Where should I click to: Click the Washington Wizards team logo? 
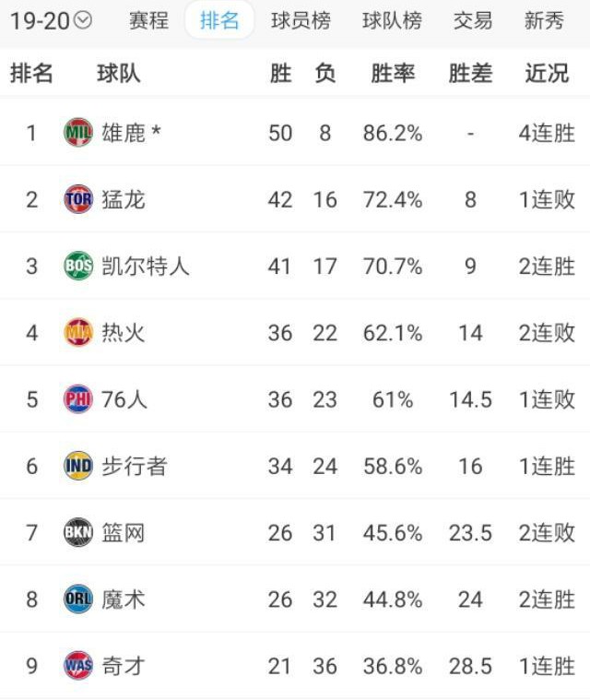click(78, 666)
